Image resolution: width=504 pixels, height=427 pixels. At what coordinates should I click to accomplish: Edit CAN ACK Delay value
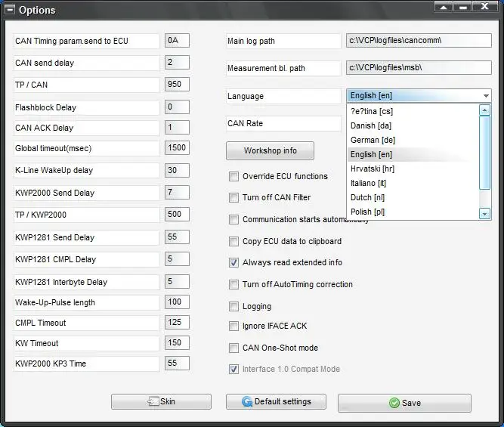[x=177, y=127]
